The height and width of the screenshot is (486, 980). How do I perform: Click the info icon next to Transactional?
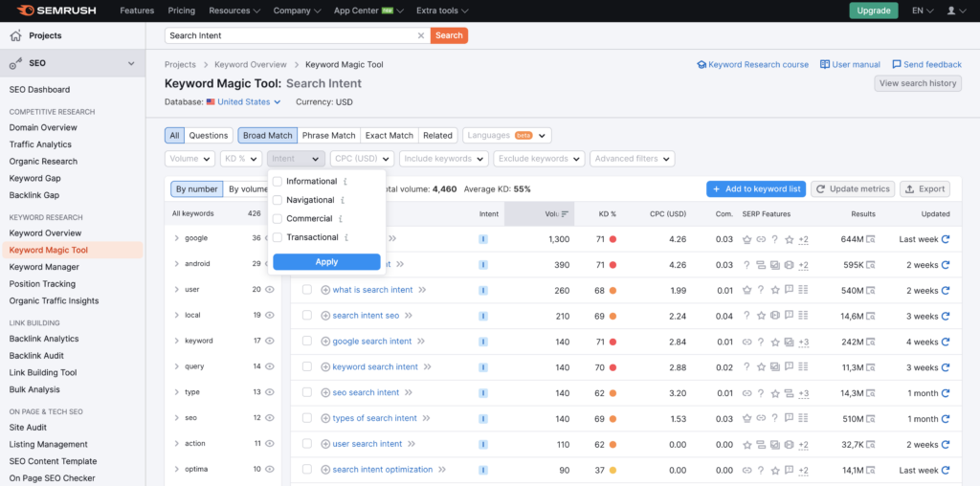[346, 238]
